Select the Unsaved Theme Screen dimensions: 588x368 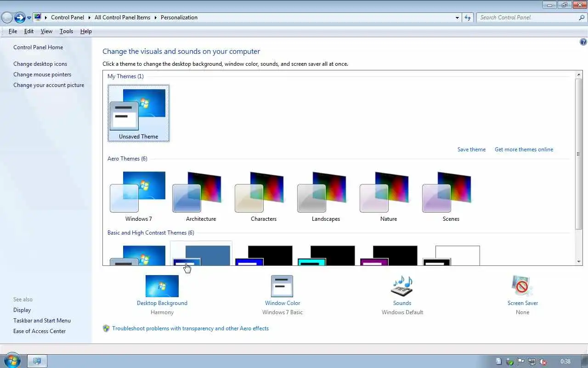pos(138,113)
